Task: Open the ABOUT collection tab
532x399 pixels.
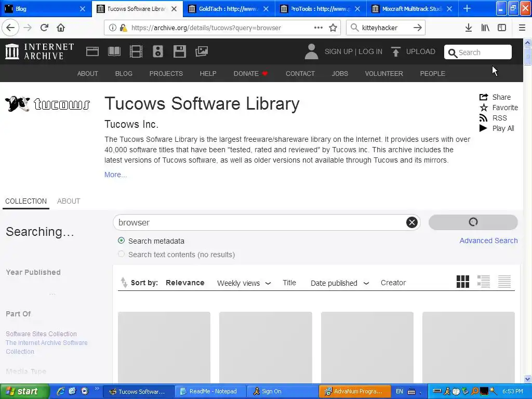Action: (69, 201)
